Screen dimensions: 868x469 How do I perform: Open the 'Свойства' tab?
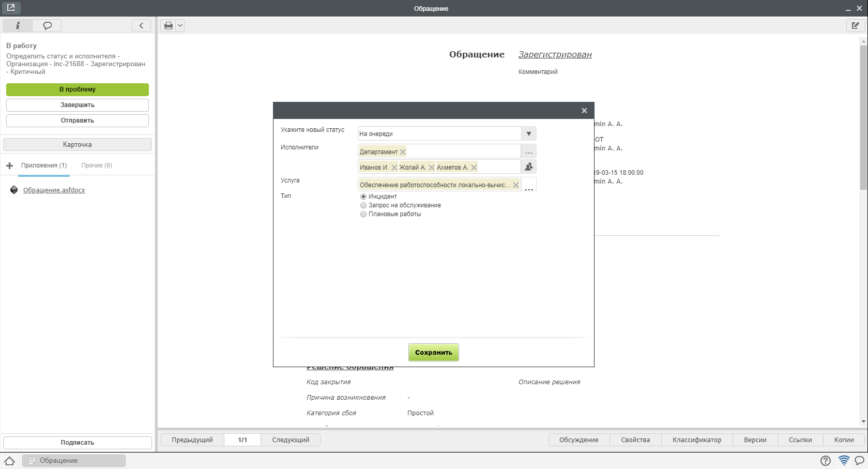tap(635, 440)
